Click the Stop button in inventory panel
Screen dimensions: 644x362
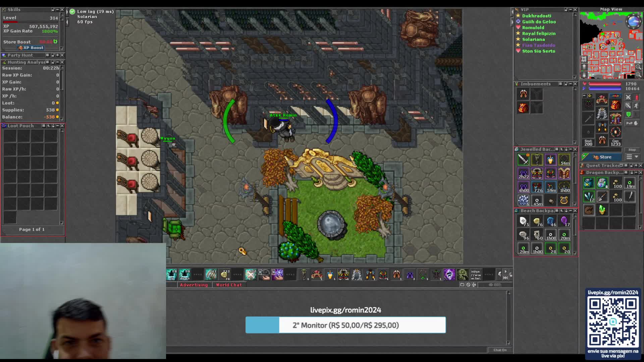pyautogui.click(x=632, y=150)
